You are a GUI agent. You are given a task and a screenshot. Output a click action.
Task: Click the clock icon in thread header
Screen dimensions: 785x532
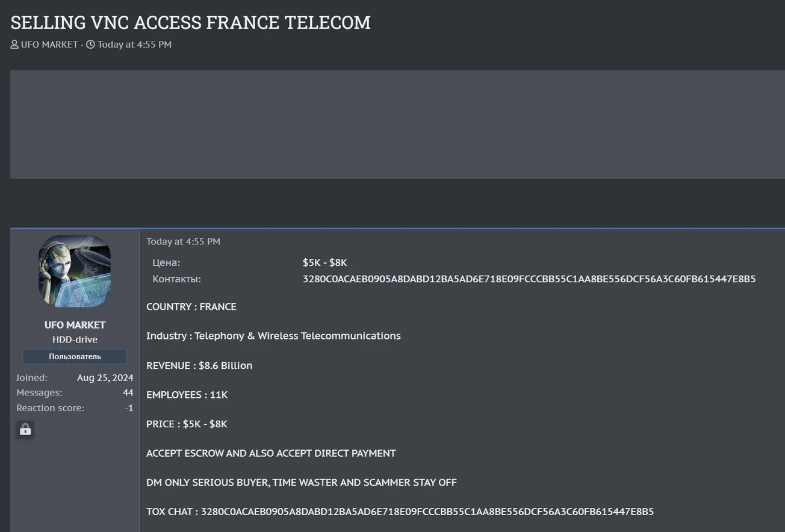[x=90, y=45]
